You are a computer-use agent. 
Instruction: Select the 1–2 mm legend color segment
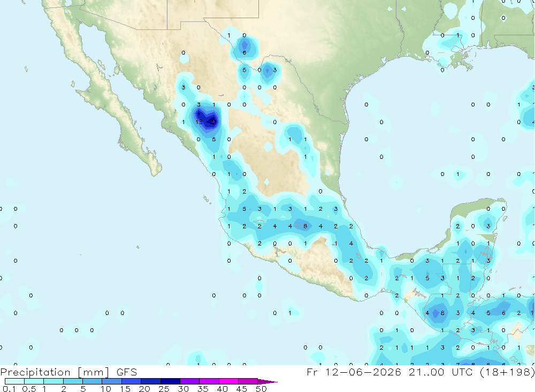(53, 381)
